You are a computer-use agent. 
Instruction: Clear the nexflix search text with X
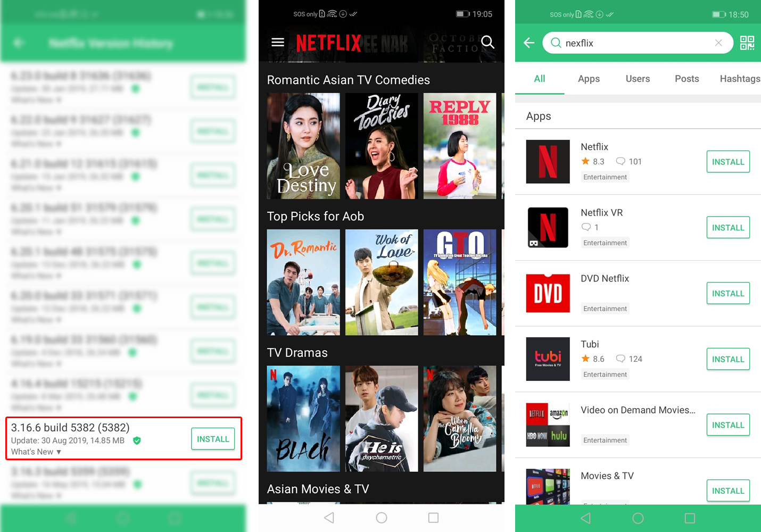pyautogui.click(x=718, y=43)
